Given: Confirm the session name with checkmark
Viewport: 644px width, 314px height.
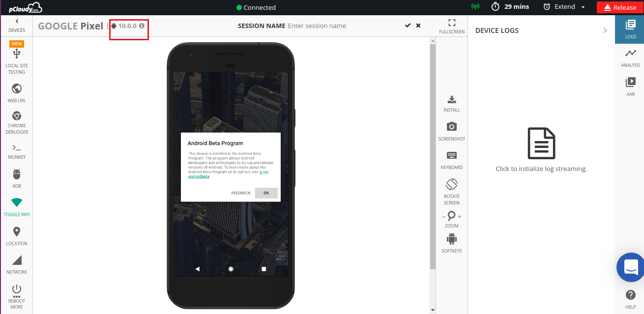Looking at the screenshot, I should coord(408,26).
